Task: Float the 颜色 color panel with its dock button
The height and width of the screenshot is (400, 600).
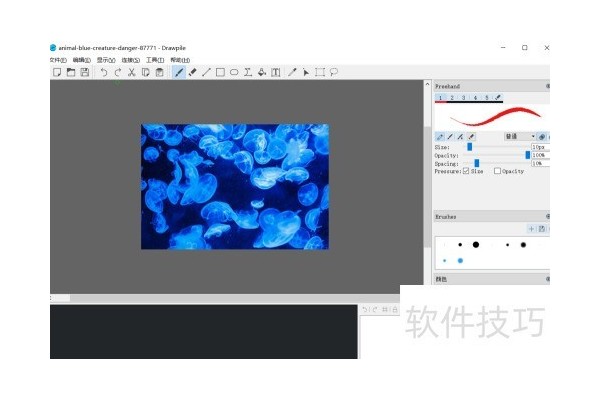Action: (548, 279)
